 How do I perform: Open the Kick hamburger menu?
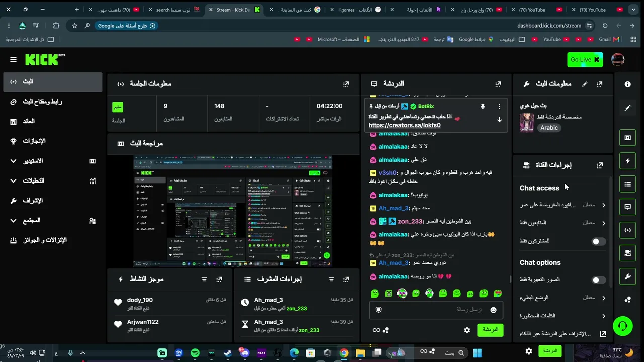point(13,60)
